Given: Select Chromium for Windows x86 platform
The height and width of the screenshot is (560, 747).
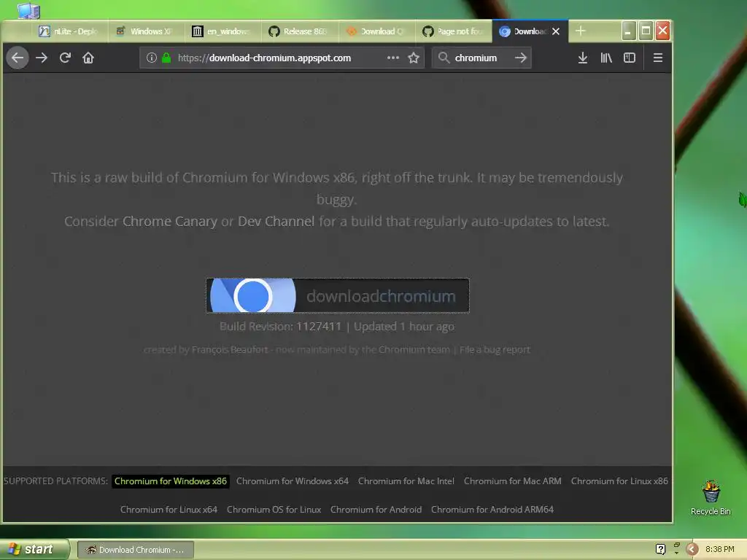Looking at the screenshot, I should click(x=171, y=481).
